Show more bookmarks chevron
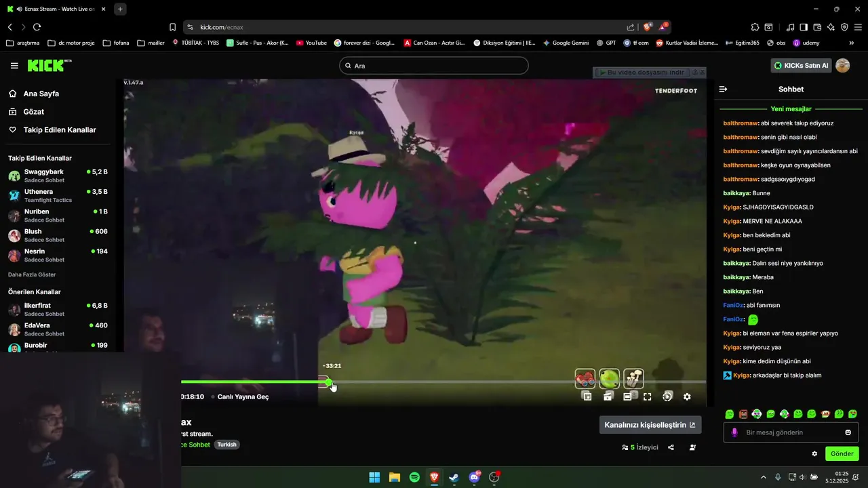Viewport: 868px width, 488px height. 852,43
